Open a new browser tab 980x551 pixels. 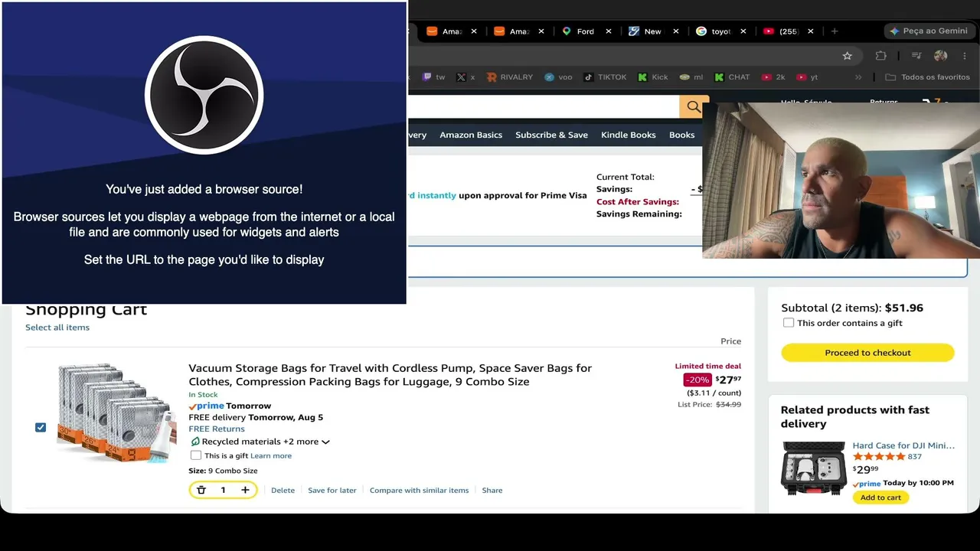pyautogui.click(x=835, y=31)
